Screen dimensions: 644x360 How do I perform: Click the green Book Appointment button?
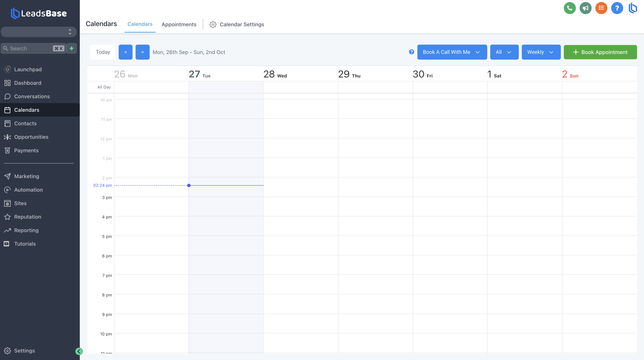pyautogui.click(x=600, y=52)
